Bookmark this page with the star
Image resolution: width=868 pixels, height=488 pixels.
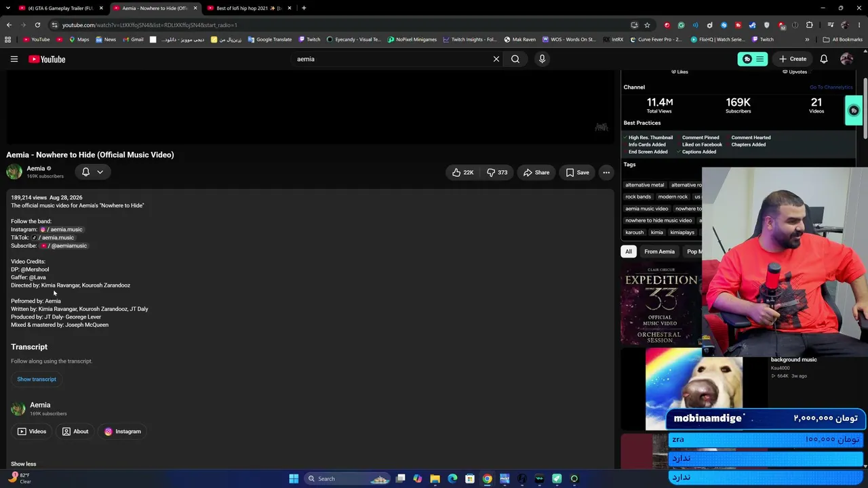point(647,25)
